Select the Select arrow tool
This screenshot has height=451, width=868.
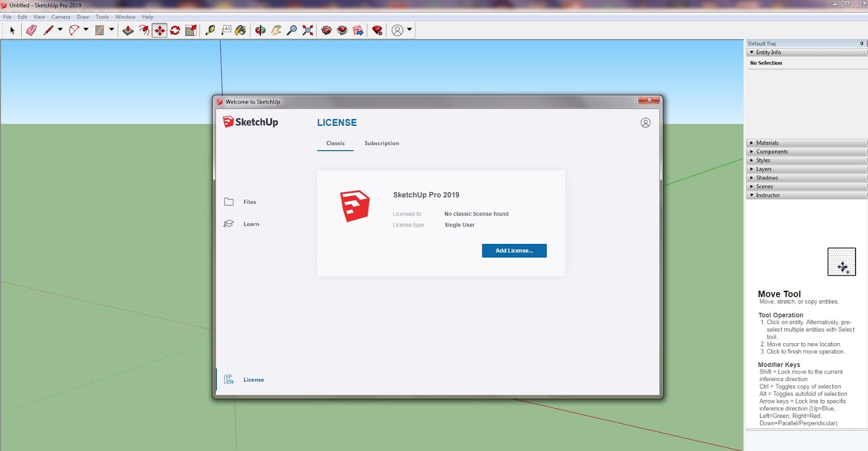coord(12,30)
